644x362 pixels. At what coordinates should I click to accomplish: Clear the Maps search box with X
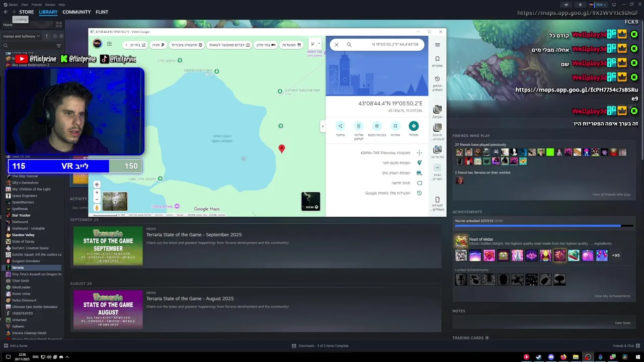point(337,45)
